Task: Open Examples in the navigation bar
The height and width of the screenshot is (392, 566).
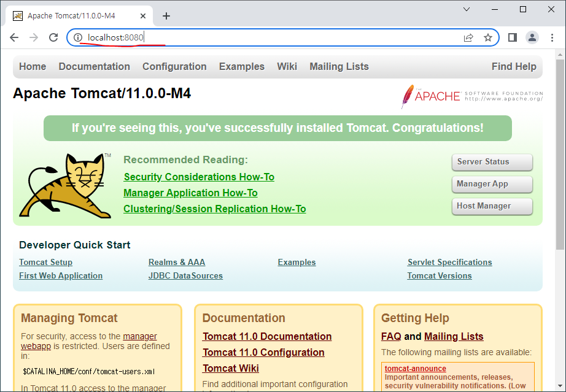Action: (x=242, y=67)
